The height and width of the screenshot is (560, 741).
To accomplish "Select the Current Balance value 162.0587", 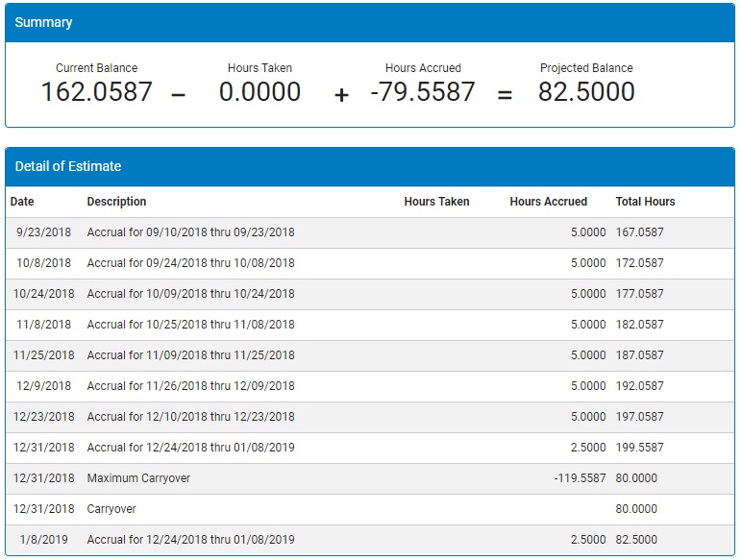I will click(96, 92).
